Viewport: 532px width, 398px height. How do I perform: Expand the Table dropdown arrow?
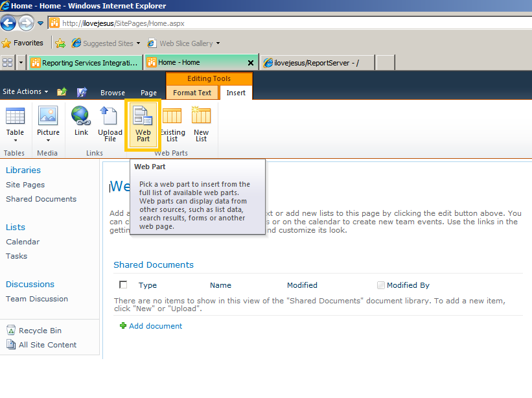[x=16, y=140]
